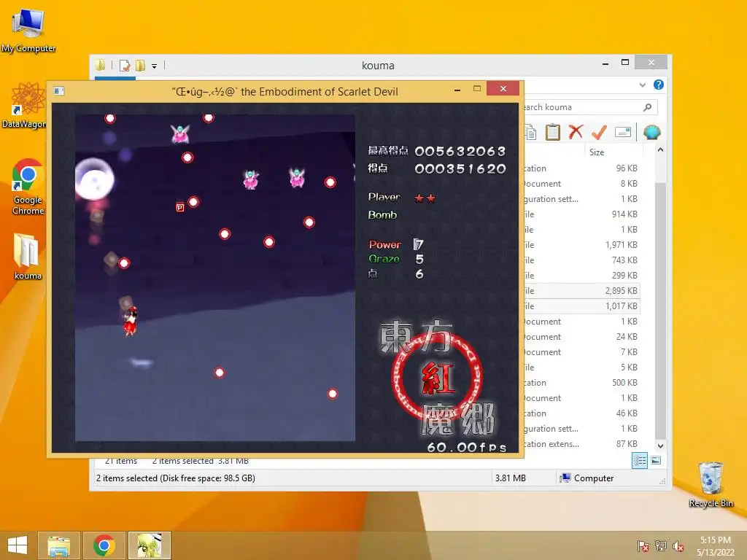Viewport: 747px width, 560px height.
Task: Select the Recycle Bin icon
Action: point(711,484)
